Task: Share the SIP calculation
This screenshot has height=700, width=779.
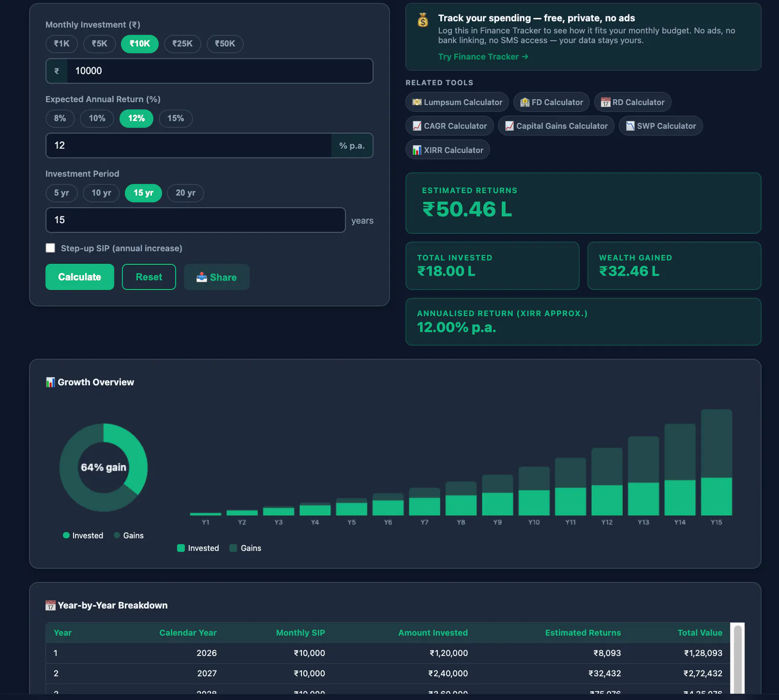Action: [x=217, y=277]
